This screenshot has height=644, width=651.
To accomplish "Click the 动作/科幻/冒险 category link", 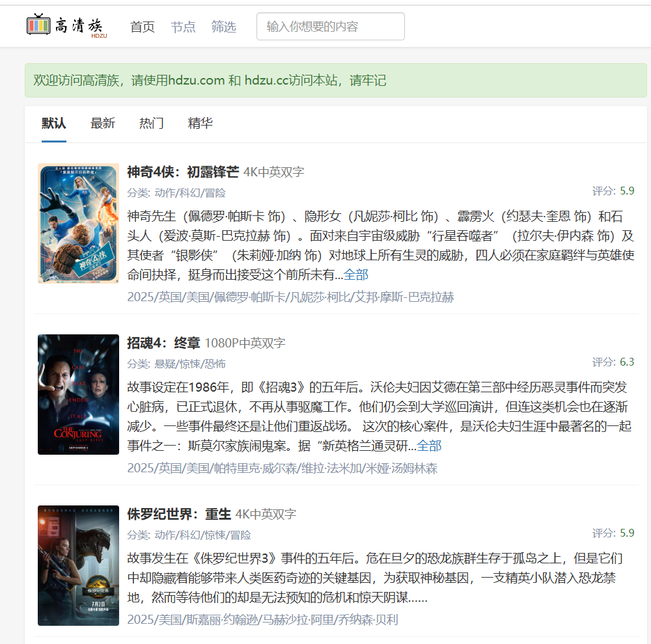I will click(x=190, y=193).
